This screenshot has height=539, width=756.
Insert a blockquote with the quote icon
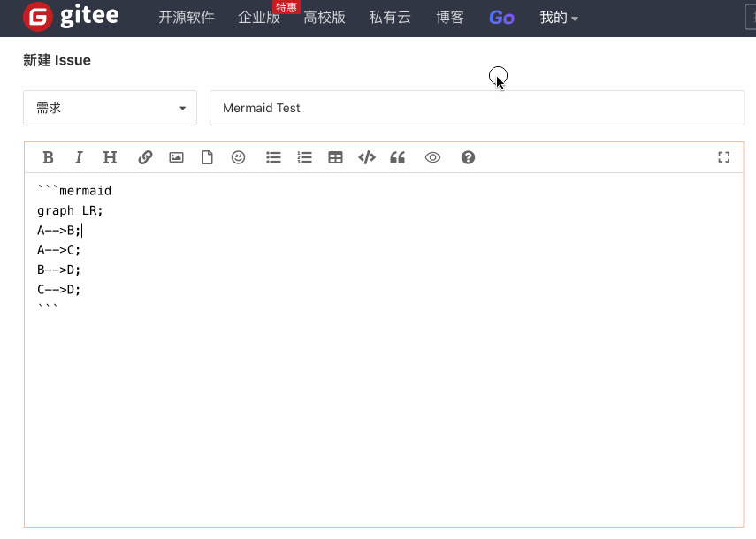pyautogui.click(x=397, y=157)
